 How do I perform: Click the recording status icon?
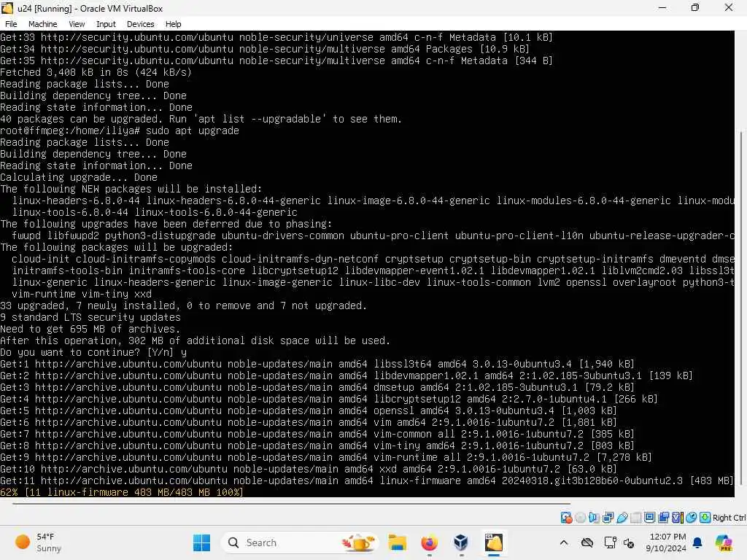[x=663, y=517]
